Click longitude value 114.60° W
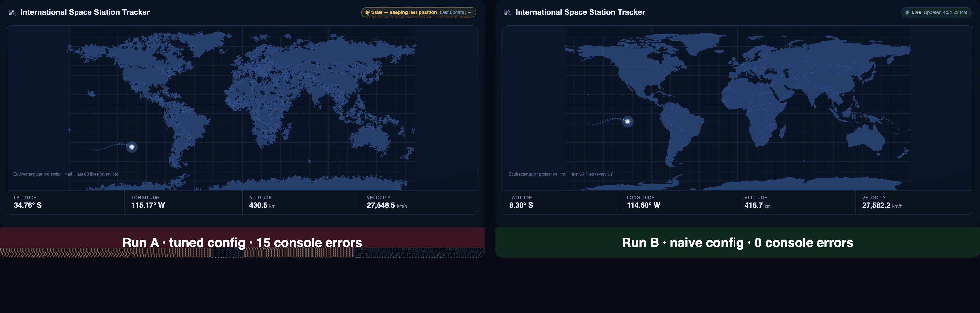Image resolution: width=980 pixels, height=313 pixels. click(644, 205)
